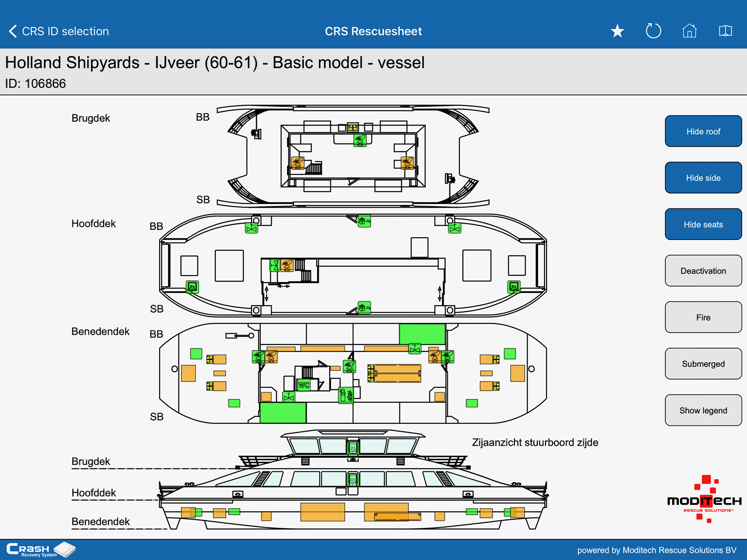
Task: Tap right orange emergency stop on Brugdek plan
Action: (407, 163)
